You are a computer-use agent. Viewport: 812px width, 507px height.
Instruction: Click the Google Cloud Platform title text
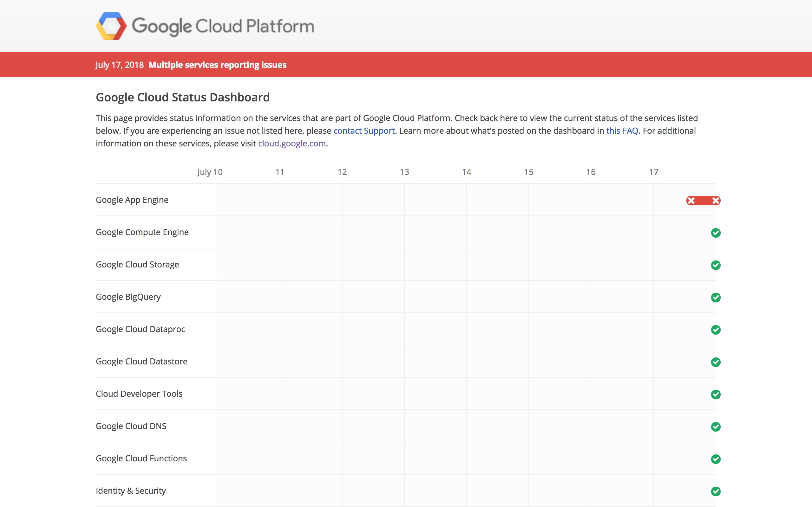click(223, 26)
